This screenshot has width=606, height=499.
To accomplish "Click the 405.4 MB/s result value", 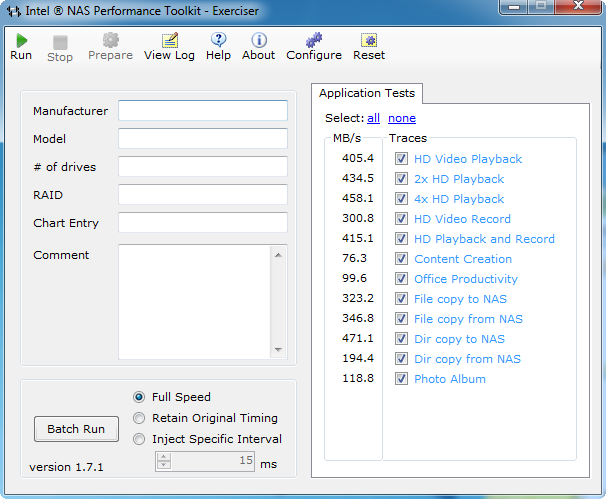I will [x=358, y=158].
